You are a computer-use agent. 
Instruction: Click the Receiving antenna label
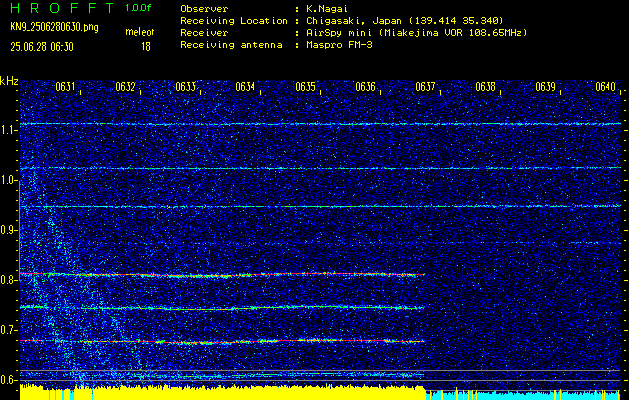[231, 45]
